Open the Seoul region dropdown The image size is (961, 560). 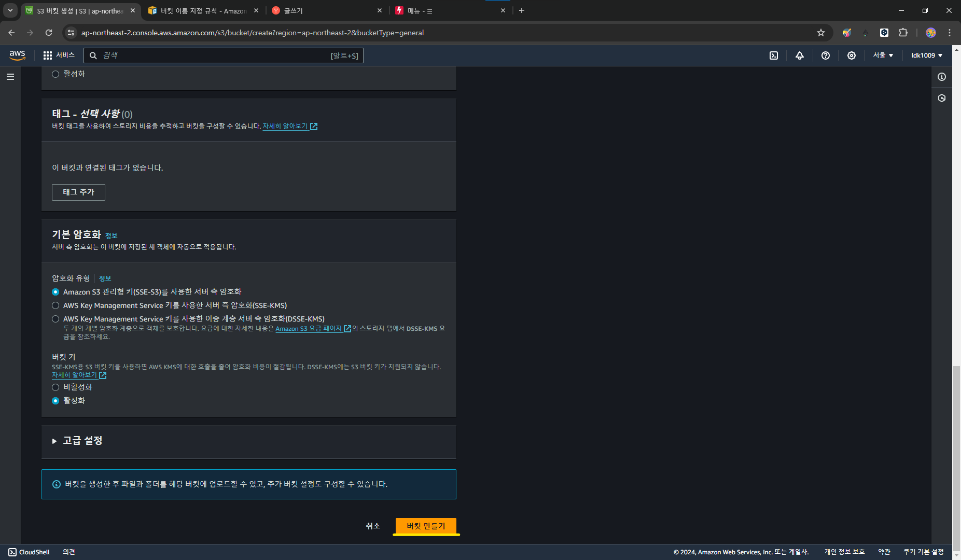pos(883,55)
